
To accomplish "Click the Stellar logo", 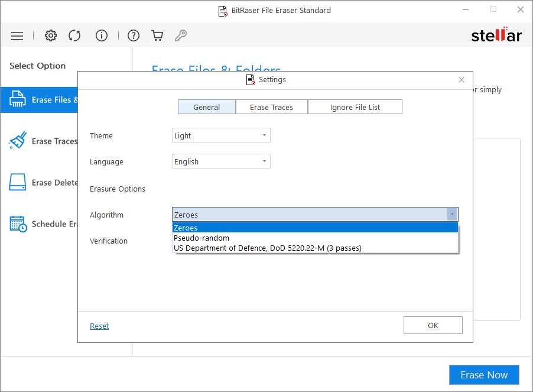I will 496,35.
